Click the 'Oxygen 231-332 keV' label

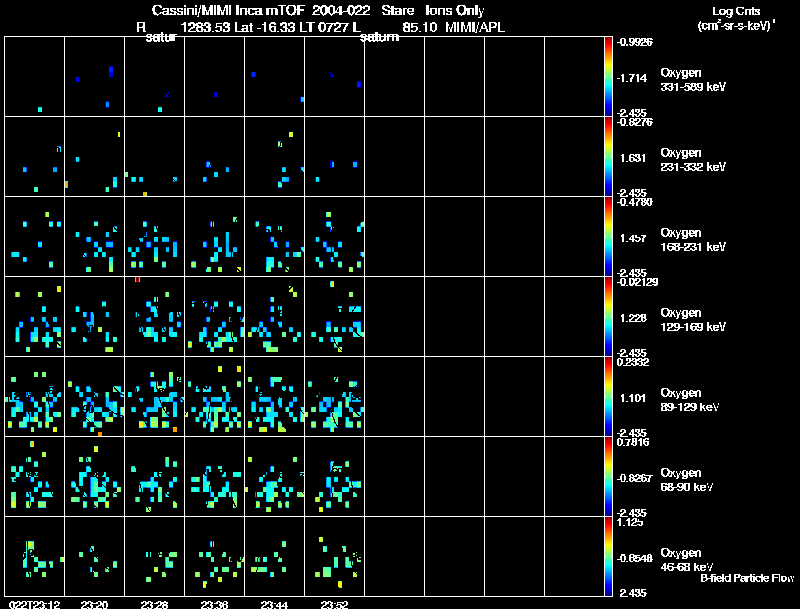693,160
